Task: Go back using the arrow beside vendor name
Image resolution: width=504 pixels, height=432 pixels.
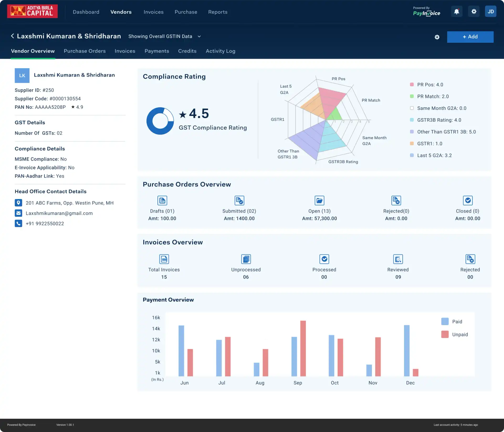Action: coord(12,36)
